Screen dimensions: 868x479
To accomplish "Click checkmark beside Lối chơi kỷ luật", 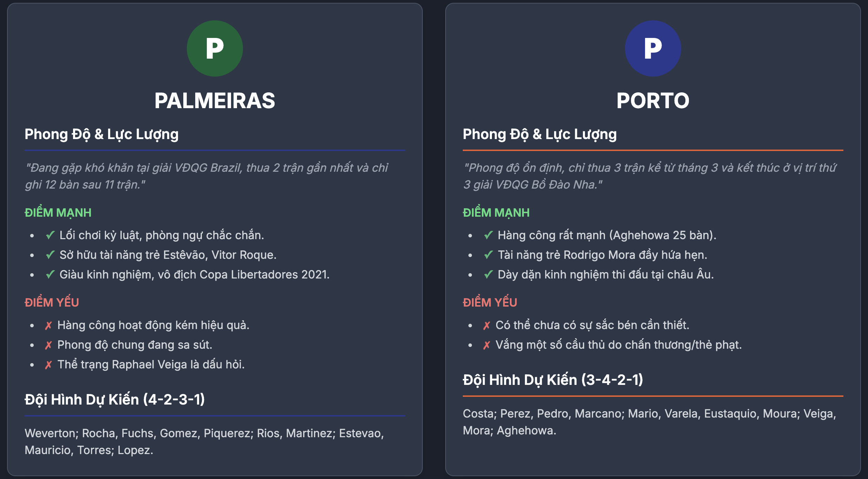I will [50, 235].
